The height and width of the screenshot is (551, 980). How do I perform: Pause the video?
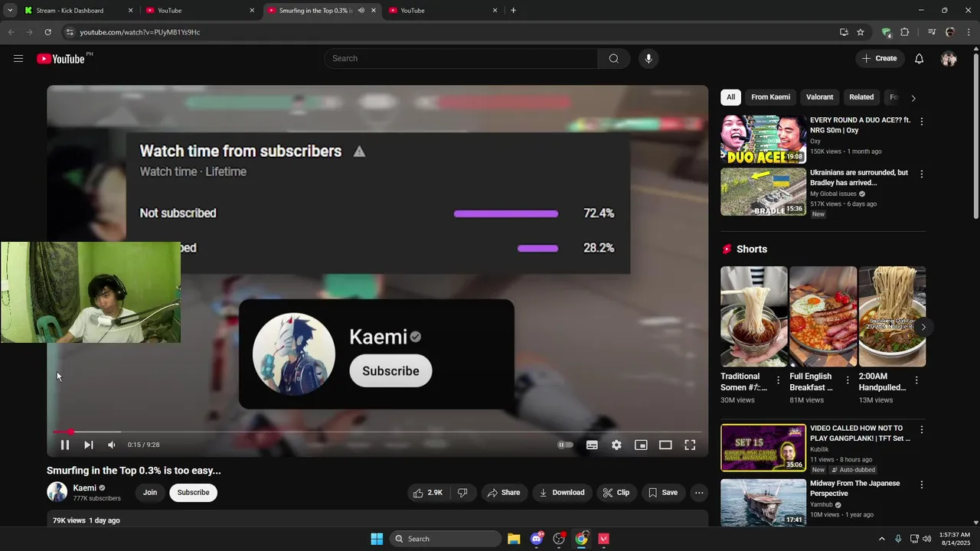click(65, 445)
